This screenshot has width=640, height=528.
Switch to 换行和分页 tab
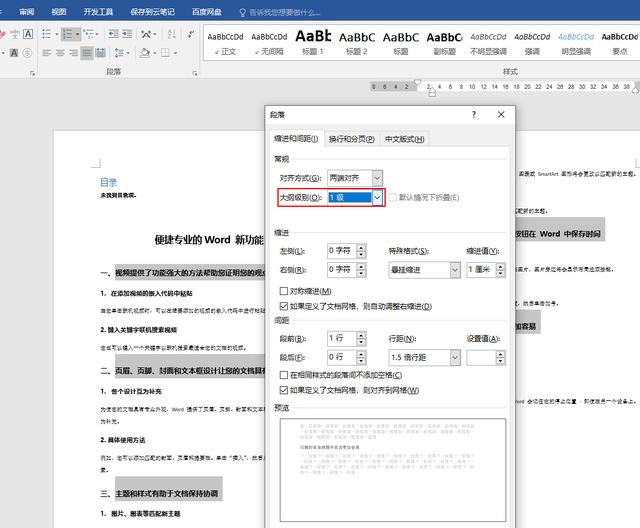coord(351,139)
